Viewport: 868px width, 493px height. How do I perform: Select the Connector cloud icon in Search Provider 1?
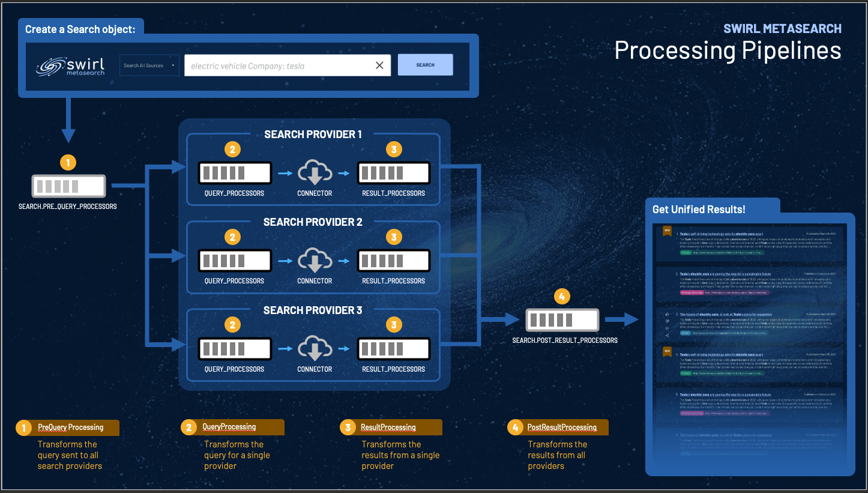click(x=315, y=173)
